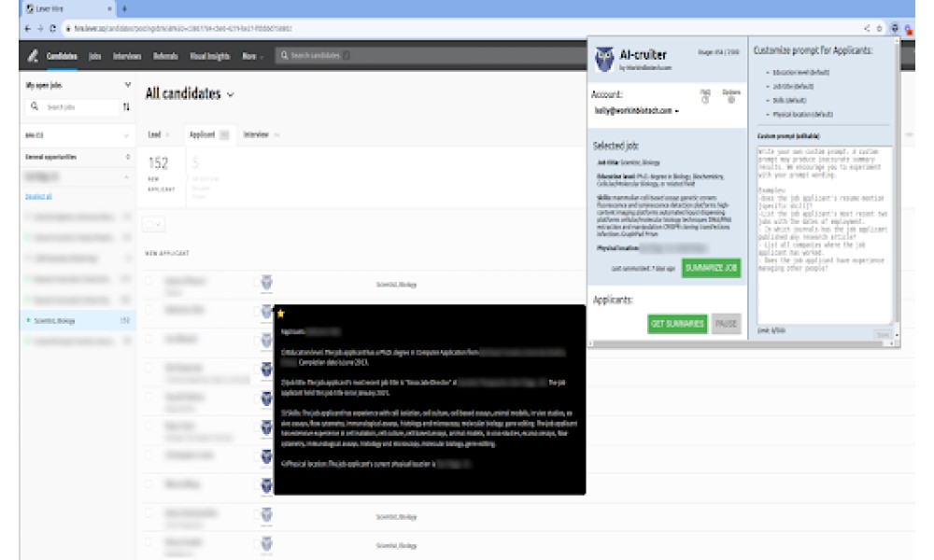
Task: Switch to the Lead stage tab
Action: [159, 135]
